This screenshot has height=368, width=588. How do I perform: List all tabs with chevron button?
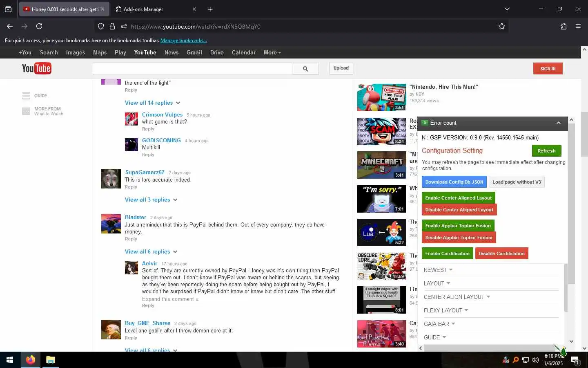point(507,9)
